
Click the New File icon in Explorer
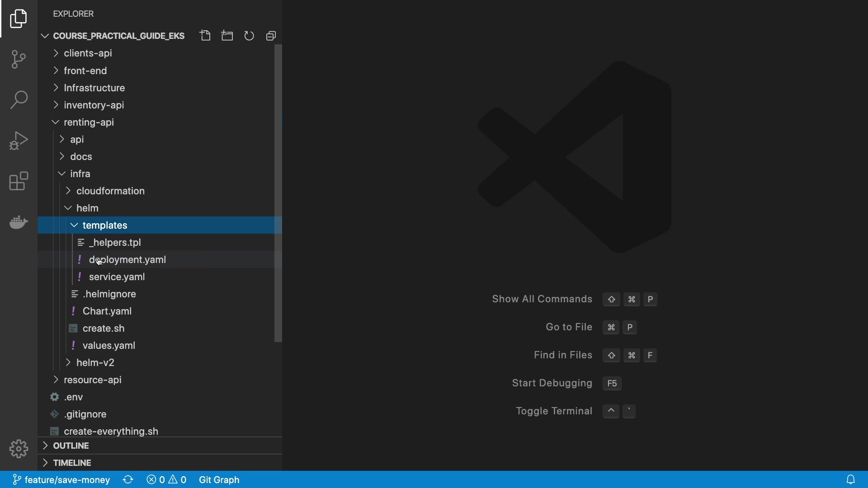(205, 36)
